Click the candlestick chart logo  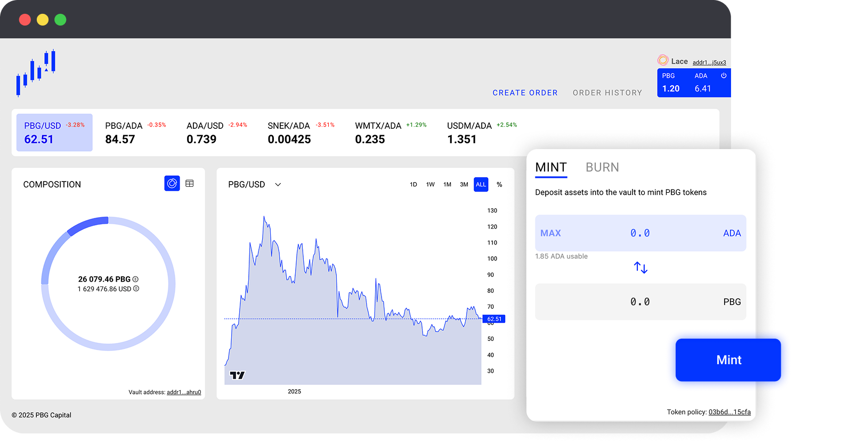pyautogui.click(x=36, y=73)
